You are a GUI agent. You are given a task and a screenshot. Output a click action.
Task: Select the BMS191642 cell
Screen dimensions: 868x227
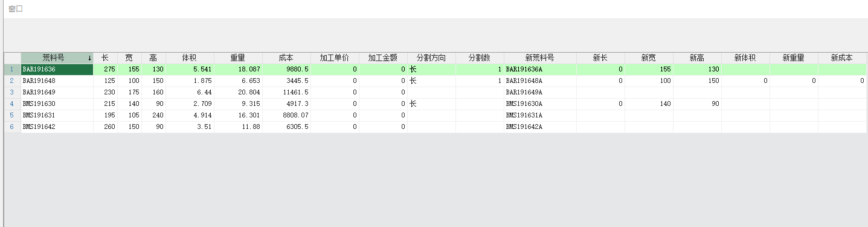57,127
